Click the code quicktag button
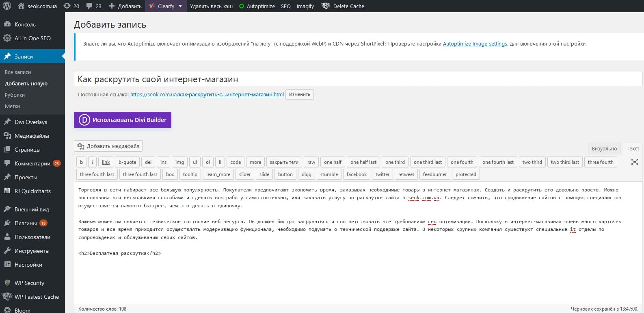 point(236,162)
